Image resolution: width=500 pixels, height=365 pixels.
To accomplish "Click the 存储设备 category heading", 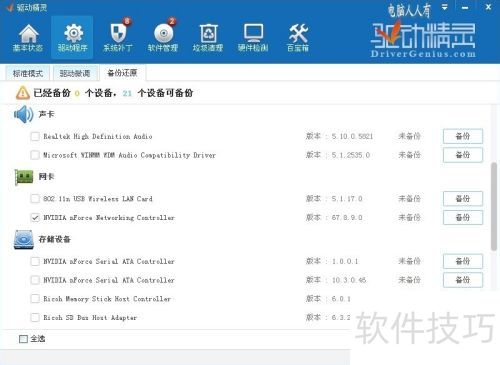I will pos(54,239).
